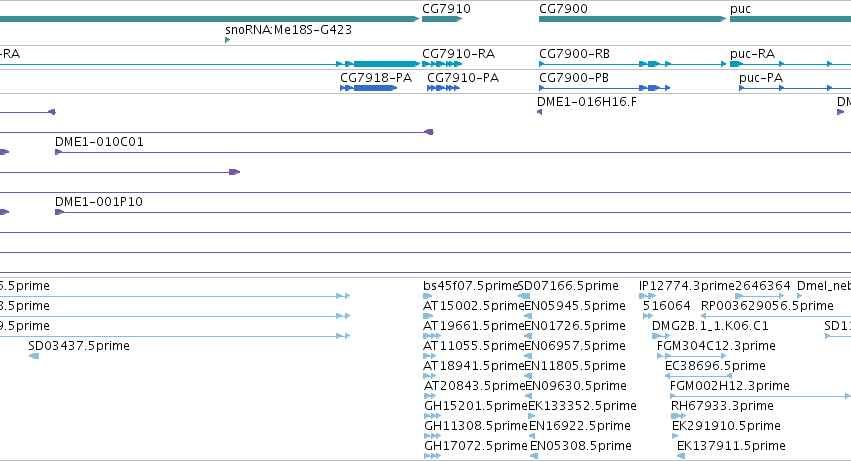Click the DMG2B.1_1.K06.C1 label
This screenshot has height=461, width=851.
click(710, 326)
